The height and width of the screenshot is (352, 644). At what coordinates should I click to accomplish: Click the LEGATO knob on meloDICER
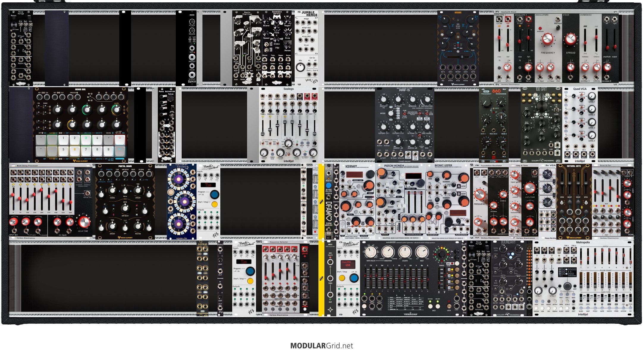click(405, 252)
